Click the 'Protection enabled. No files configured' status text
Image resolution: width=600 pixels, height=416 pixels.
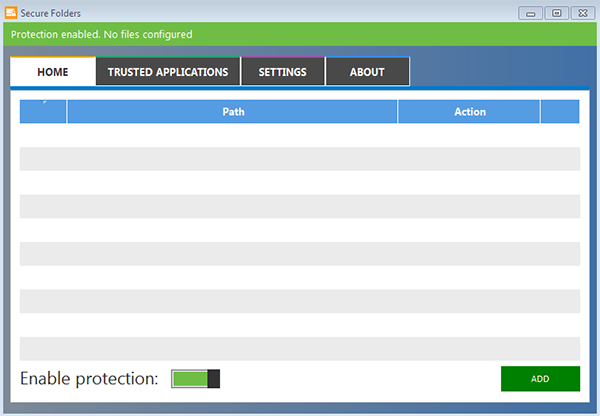click(102, 34)
